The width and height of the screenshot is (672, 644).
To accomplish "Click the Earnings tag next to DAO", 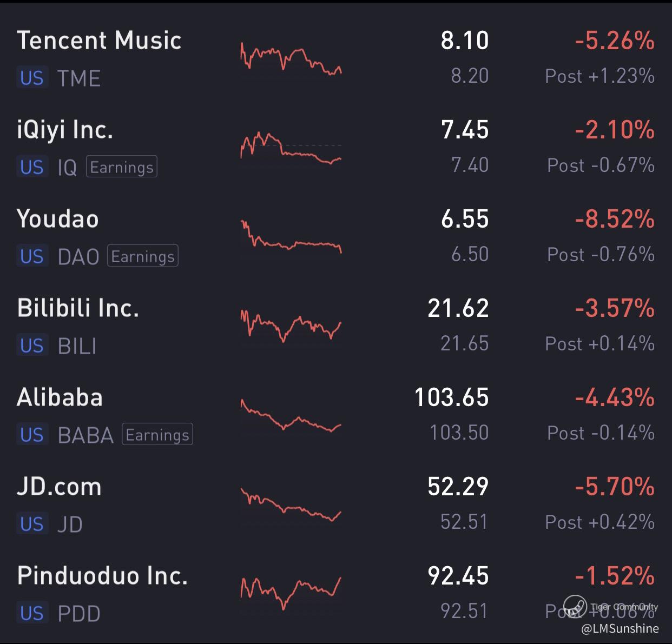I will coord(143,256).
